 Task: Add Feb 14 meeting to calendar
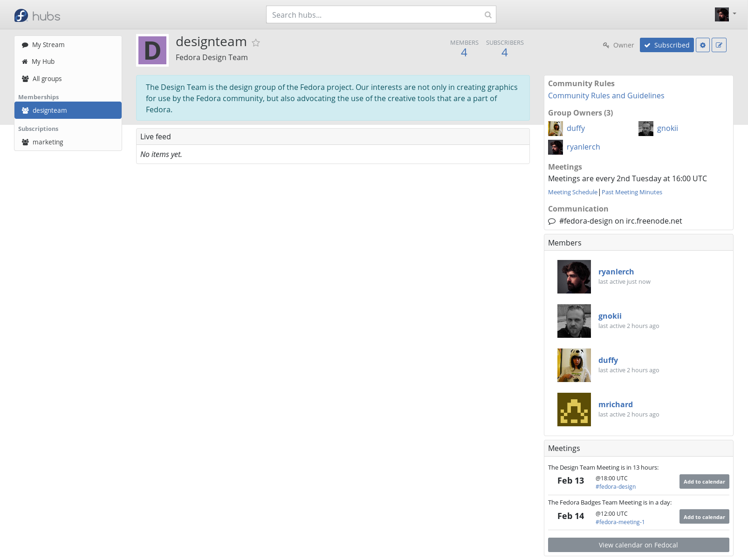[x=704, y=517]
